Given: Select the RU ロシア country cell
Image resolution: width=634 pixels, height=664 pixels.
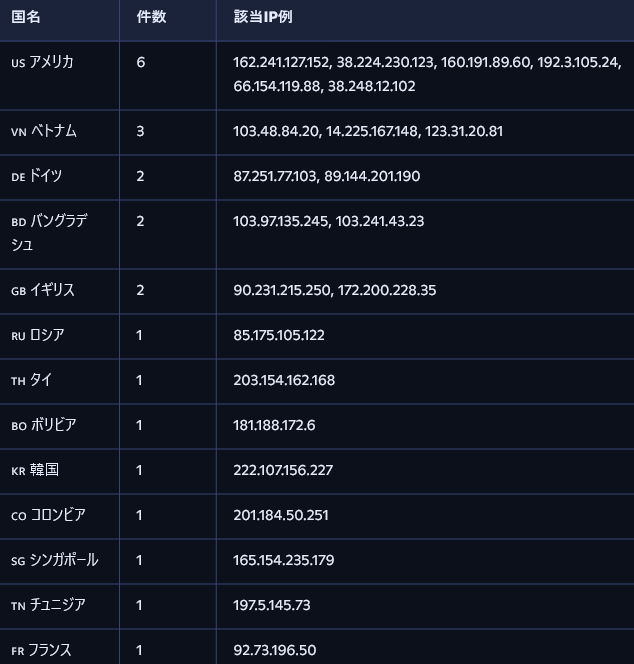Looking at the screenshot, I should (38, 335).
